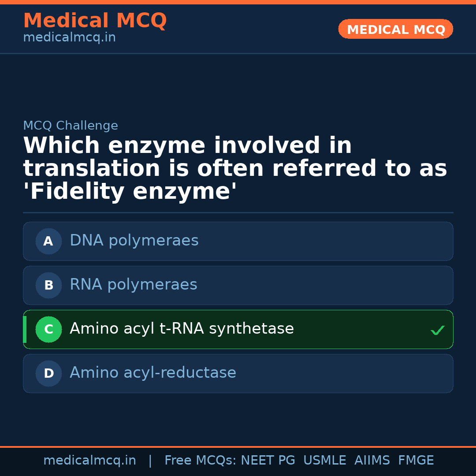Click FMGE in the footer

coord(416,461)
